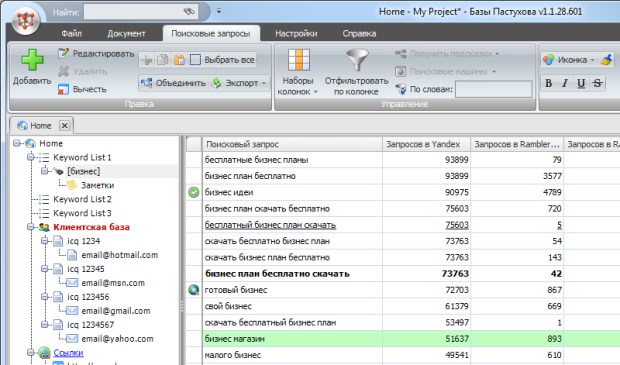Toggle bold formatting B

tap(548, 83)
